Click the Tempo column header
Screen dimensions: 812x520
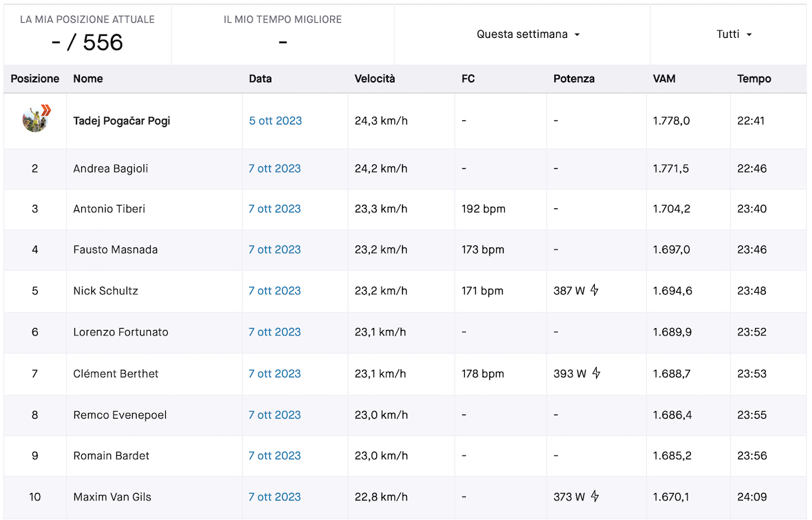[x=754, y=78]
